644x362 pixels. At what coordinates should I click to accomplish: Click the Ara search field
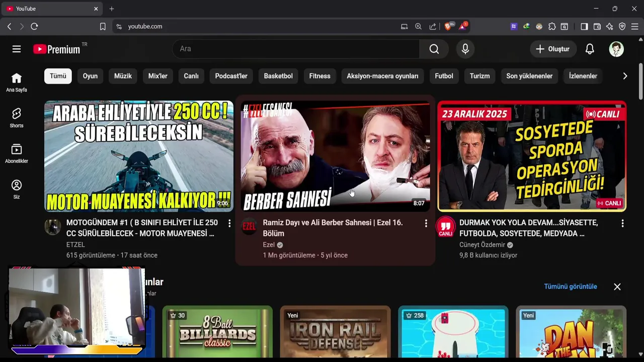[296, 49]
